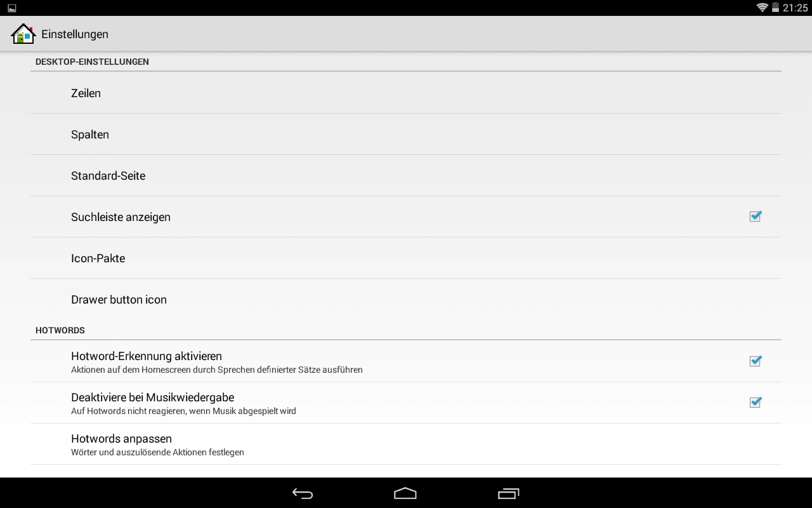Tap the Android back navigation button
Image resolution: width=812 pixels, height=508 pixels.
[x=303, y=493]
